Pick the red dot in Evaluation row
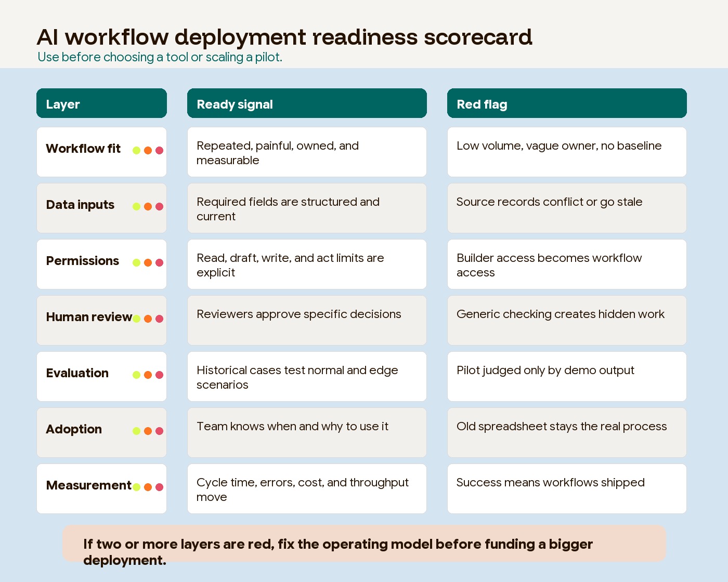Screen dimensions: 728x582 (159, 375)
